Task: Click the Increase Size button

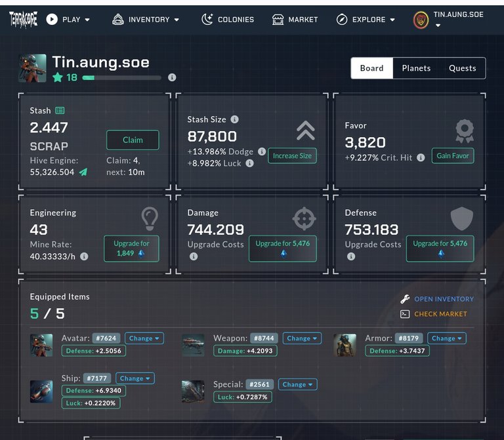Action: (292, 156)
